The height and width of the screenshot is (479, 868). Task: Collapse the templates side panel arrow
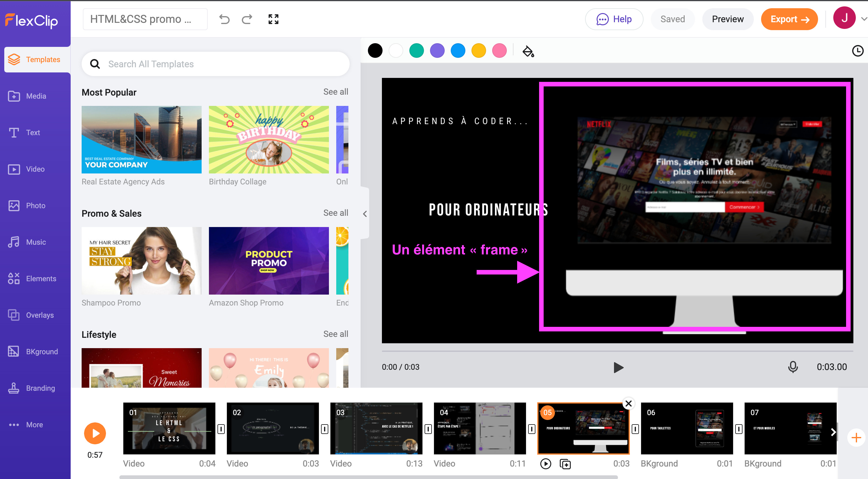click(365, 214)
